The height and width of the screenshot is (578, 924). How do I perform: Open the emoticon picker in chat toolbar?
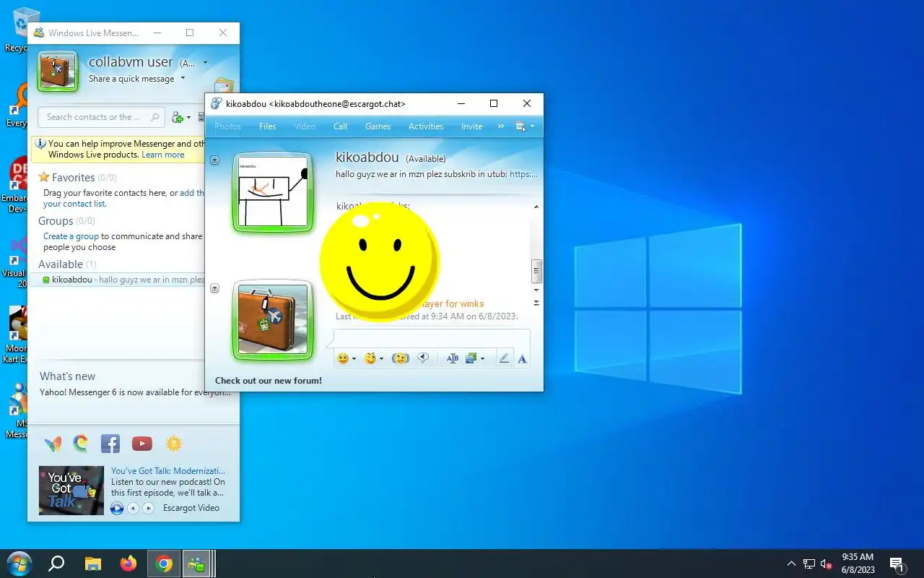343,358
